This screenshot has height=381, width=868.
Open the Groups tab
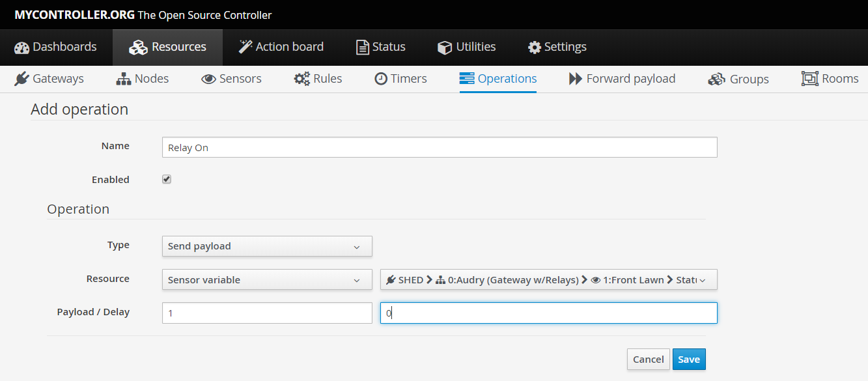tap(738, 79)
